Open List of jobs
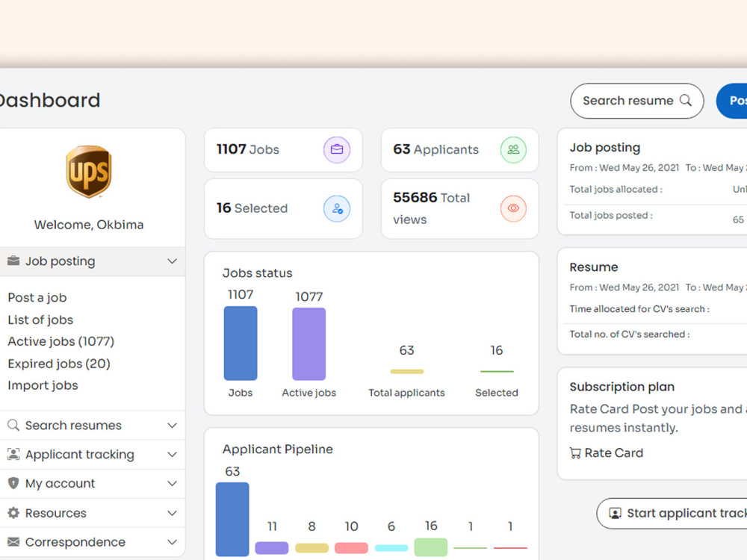747x560 pixels. coord(40,320)
